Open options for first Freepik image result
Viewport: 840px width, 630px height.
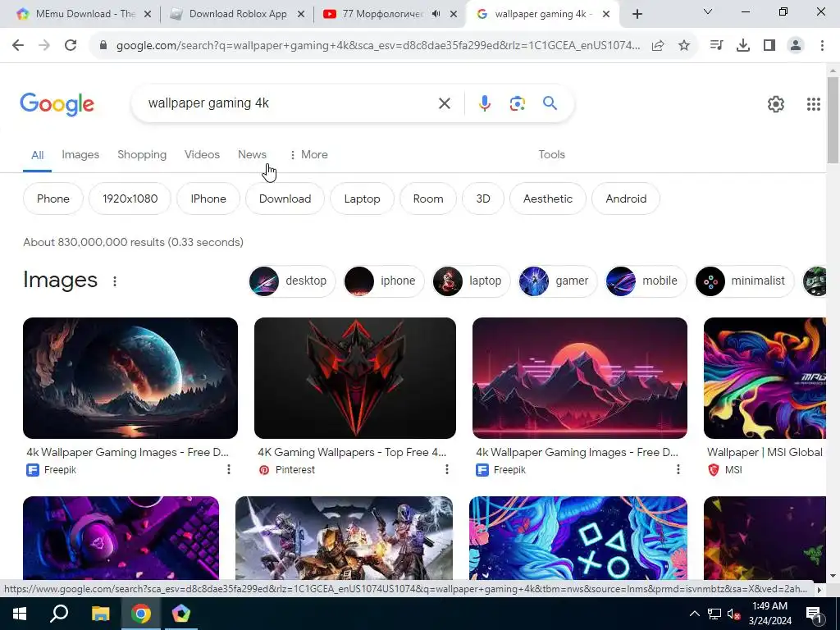coord(229,469)
